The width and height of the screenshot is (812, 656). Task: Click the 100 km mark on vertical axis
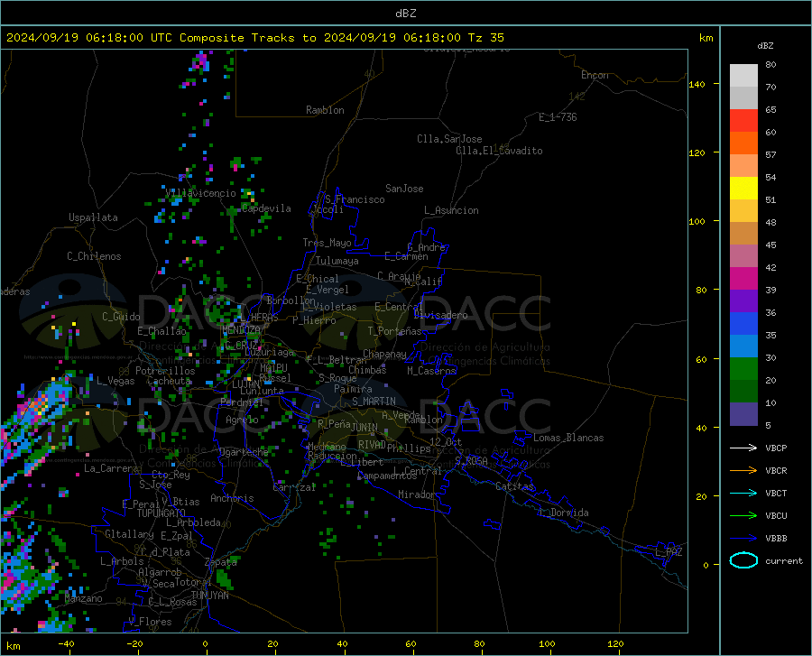[697, 221]
